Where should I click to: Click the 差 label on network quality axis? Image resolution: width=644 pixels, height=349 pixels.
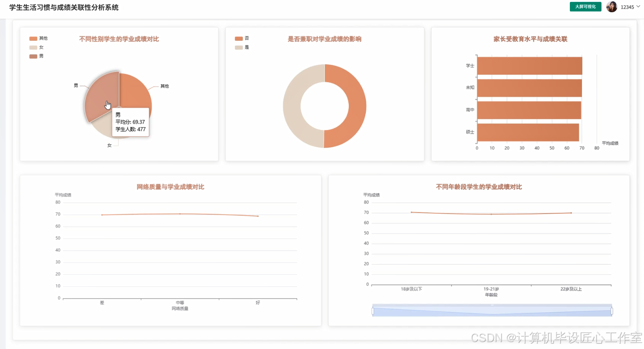click(102, 303)
